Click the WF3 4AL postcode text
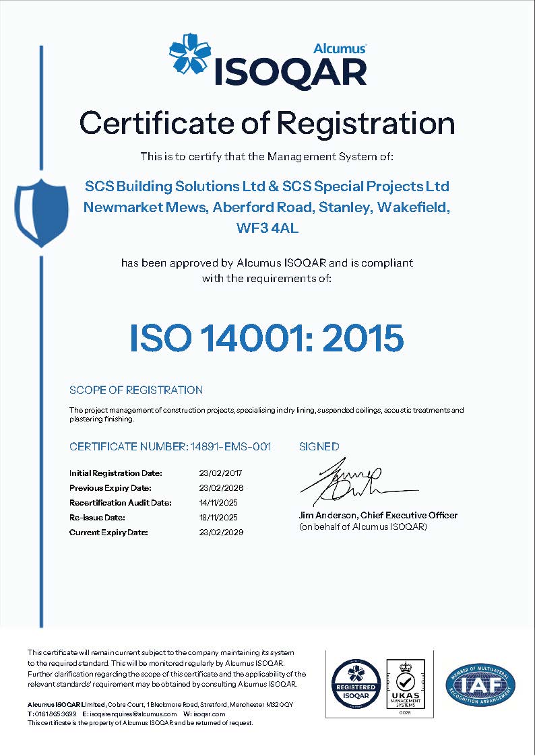 point(267,229)
